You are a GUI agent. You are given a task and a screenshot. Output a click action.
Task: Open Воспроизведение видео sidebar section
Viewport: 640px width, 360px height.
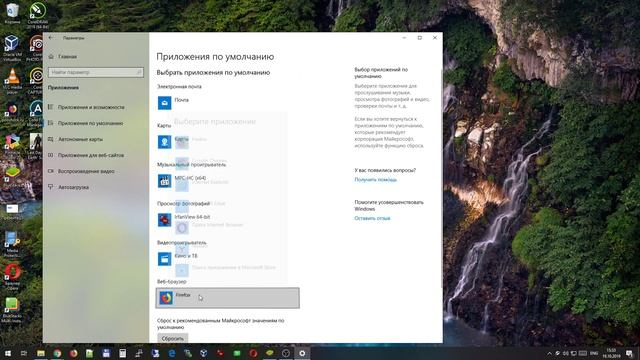(x=86, y=171)
